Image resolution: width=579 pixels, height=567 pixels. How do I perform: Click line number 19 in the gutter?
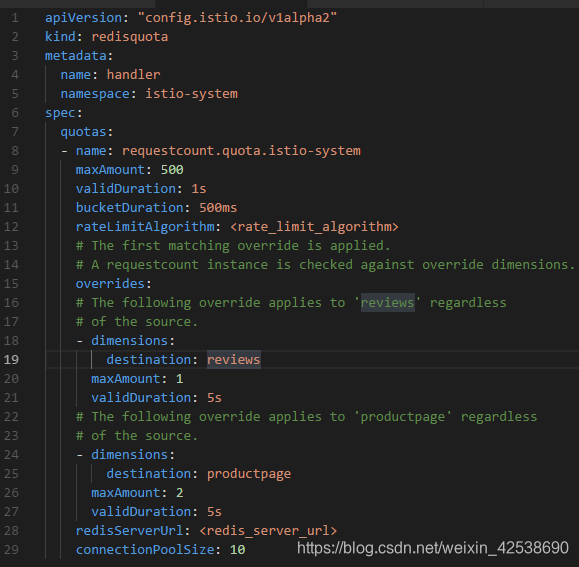click(11, 360)
